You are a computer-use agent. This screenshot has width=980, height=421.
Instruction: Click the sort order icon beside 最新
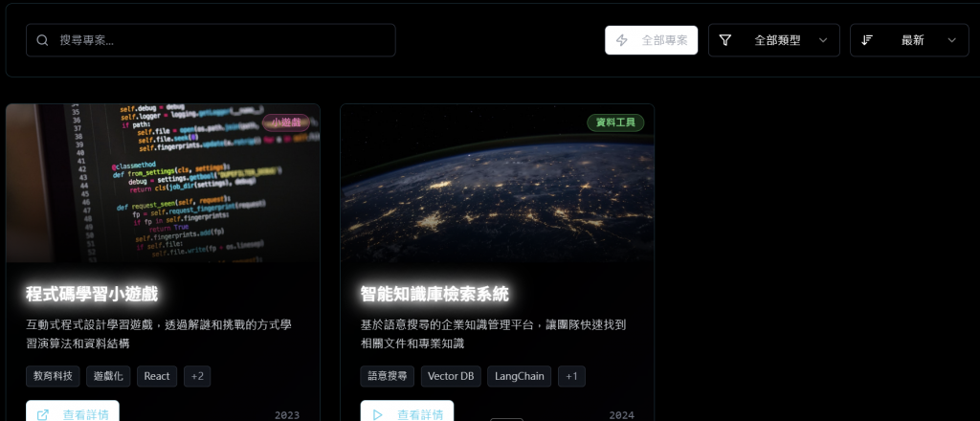tap(867, 40)
